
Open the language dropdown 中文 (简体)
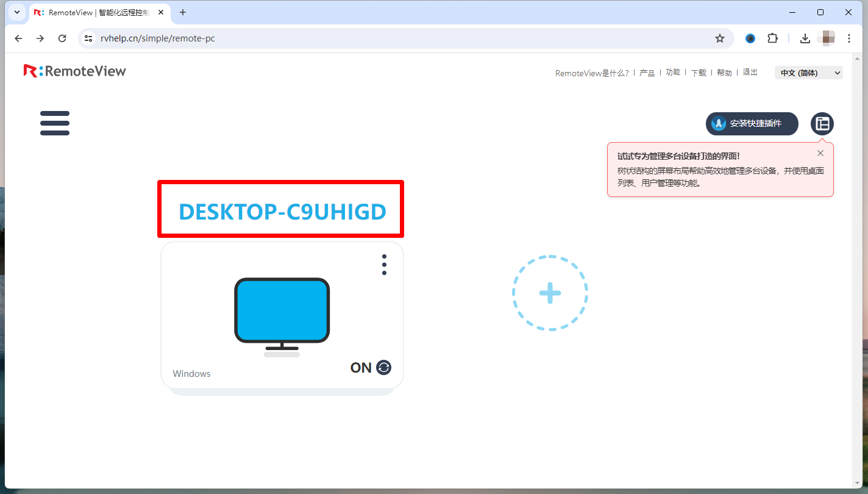click(x=809, y=73)
